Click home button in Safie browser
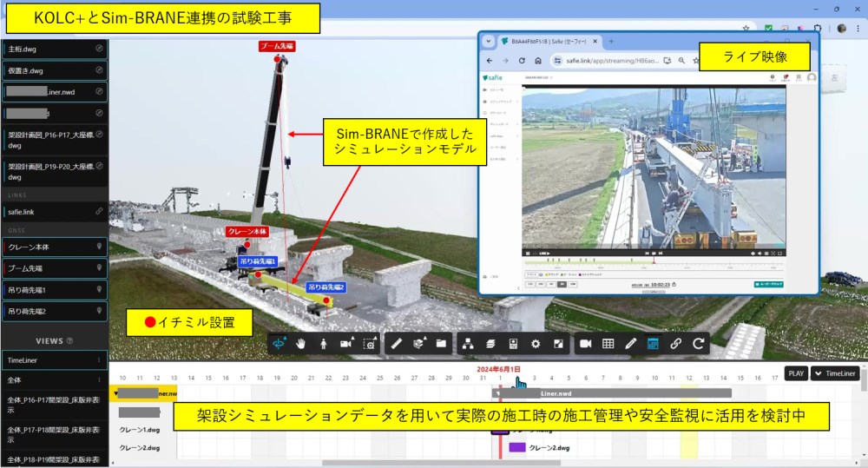This screenshot has height=468, width=868. point(538,61)
